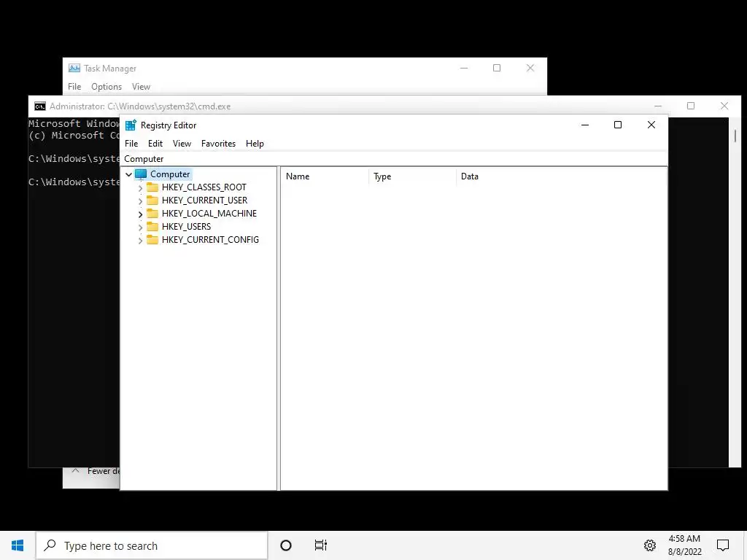Click the Task Manager title bar icon
Viewport: 747px width, 560px height.
[74, 68]
